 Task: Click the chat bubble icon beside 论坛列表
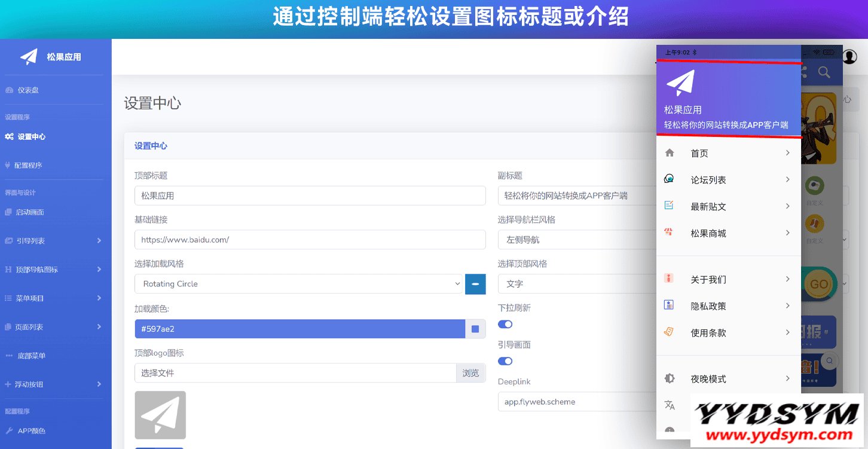(670, 179)
